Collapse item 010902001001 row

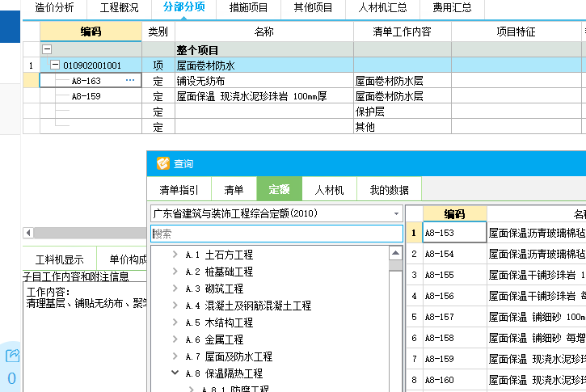55,65
